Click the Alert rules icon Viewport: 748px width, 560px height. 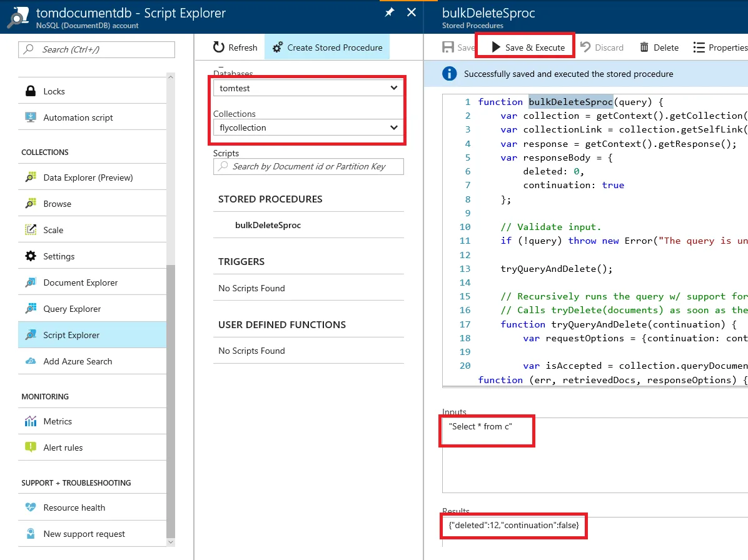point(31,447)
